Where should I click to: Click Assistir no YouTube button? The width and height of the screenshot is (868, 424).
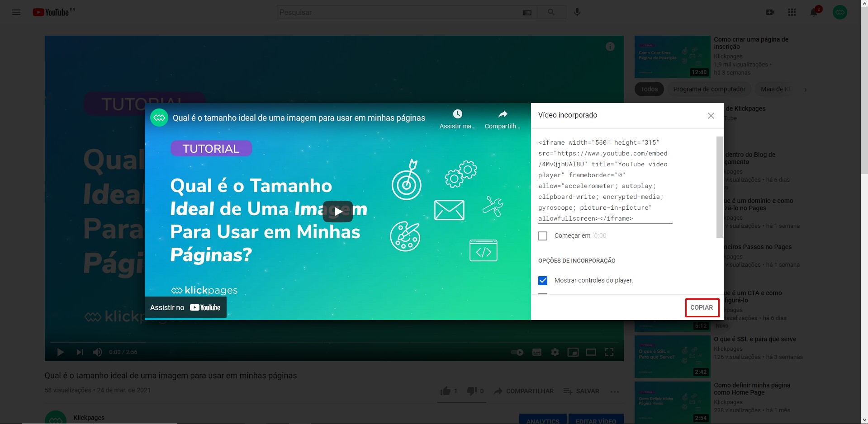tap(185, 307)
